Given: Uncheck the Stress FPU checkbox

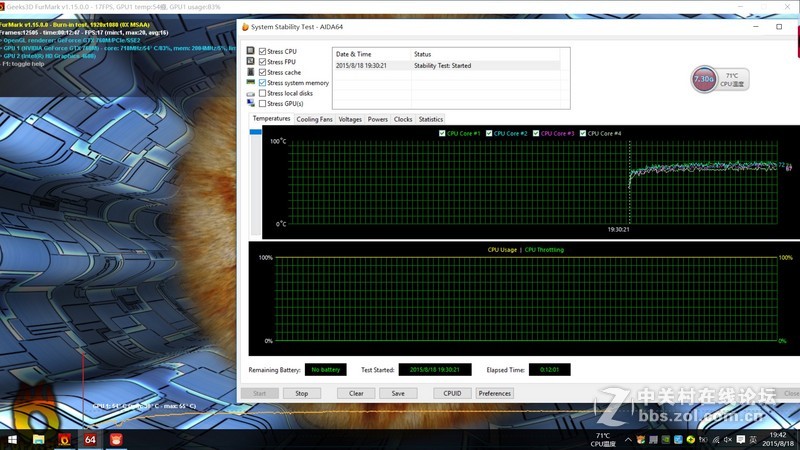Looking at the screenshot, I should pyautogui.click(x=262, y=62).
